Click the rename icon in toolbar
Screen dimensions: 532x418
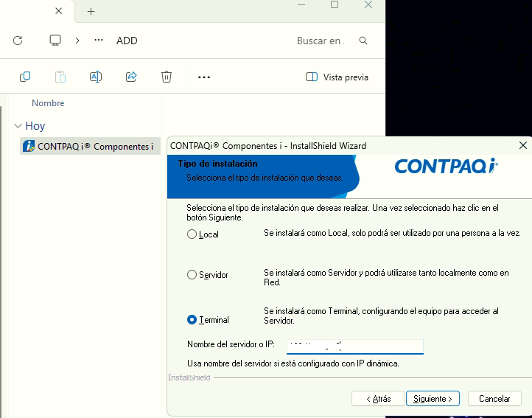95,77
